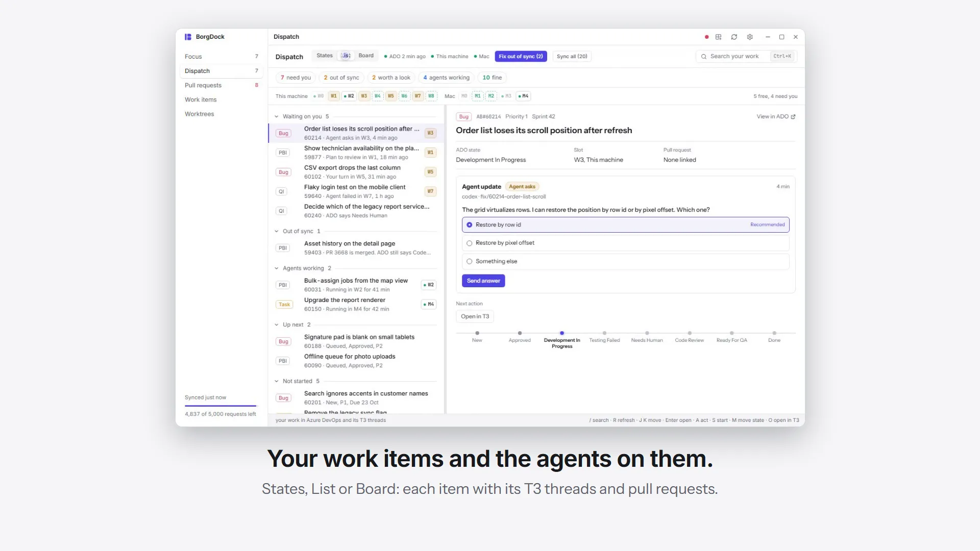Select the W2 slot chip on This machine
The width and height of the screenshot is (980, 551).
[x=349, y=96]
